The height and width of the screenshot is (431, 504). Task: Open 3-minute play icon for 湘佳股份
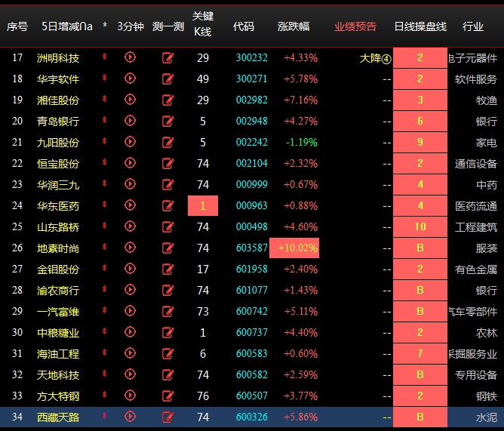click(x=131, y=100)
